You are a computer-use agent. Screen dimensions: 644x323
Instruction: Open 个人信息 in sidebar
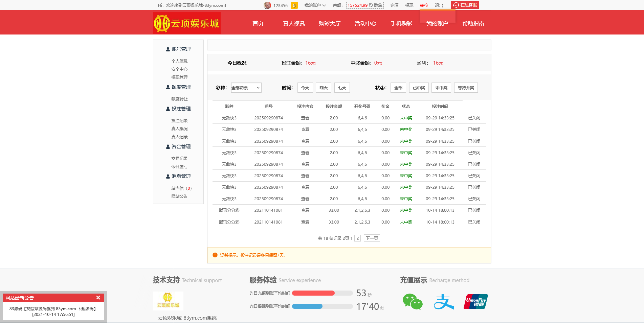(179, 61)
